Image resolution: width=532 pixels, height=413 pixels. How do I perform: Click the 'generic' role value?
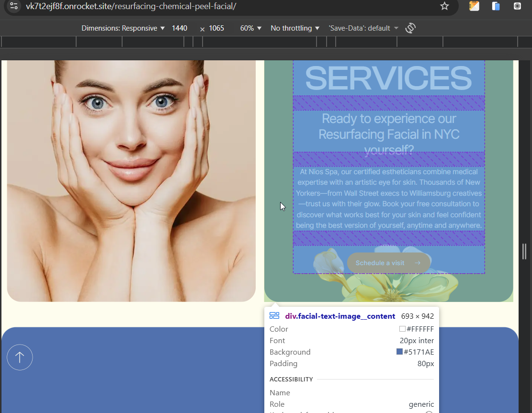click(x=421, y=404)
